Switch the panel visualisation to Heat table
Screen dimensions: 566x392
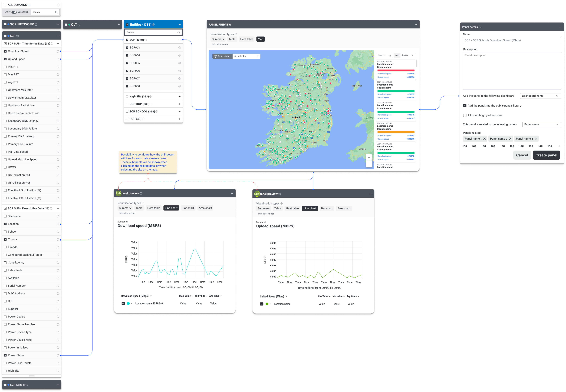(x=246, y=39)
